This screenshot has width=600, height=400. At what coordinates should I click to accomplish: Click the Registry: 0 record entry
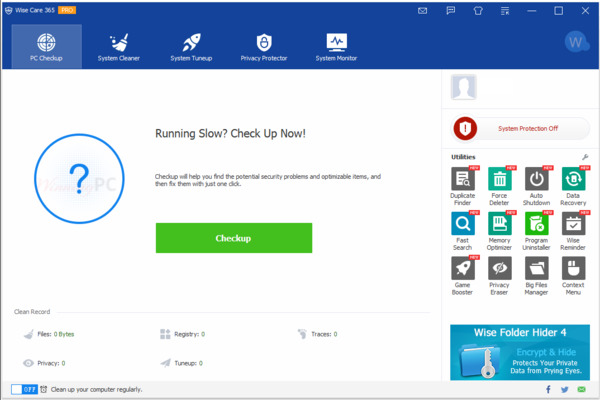(183, 334)
